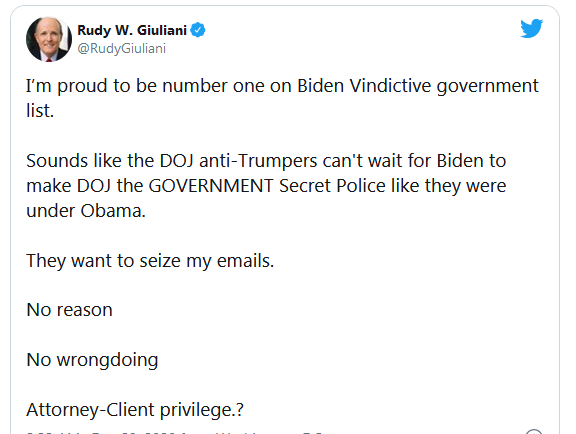Screen dimensions: 576x434
Task: Click the phrase "Secret Police" in the tweet
Action: (x=332, y=186)
